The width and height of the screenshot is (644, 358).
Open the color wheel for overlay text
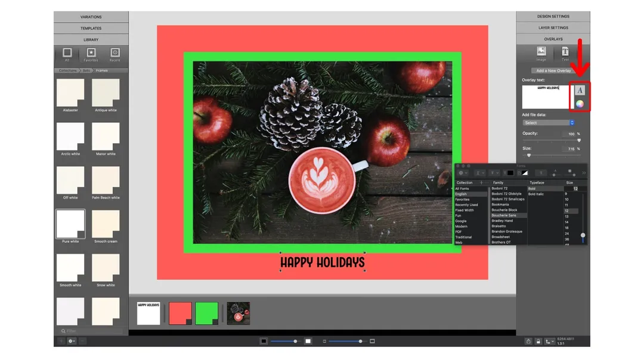pyautogui.click(x=580, y=104)
